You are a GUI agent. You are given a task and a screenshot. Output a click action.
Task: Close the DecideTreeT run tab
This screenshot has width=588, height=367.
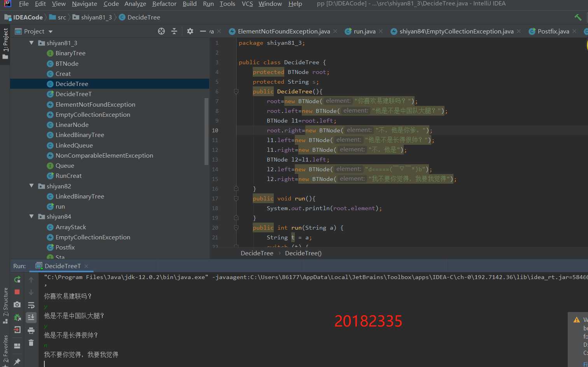(86, 266)
